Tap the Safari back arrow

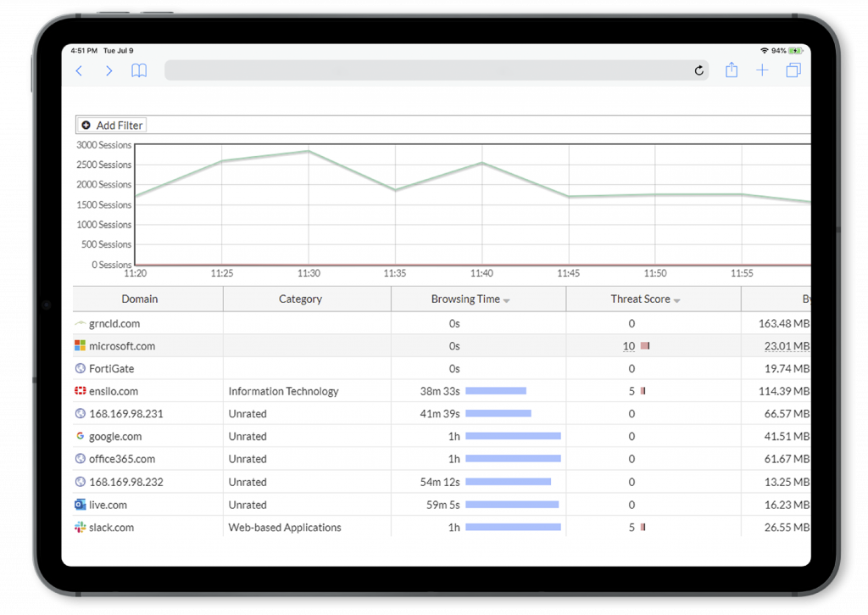coord(79,71)
